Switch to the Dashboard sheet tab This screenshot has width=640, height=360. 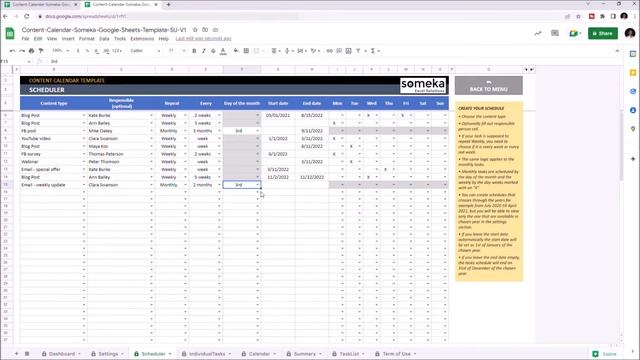[x=61, y=354]
